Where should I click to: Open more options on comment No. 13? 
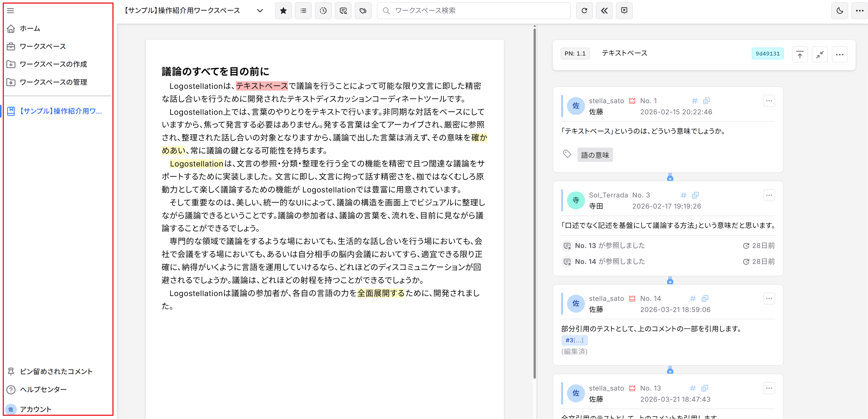coord(769,388)
